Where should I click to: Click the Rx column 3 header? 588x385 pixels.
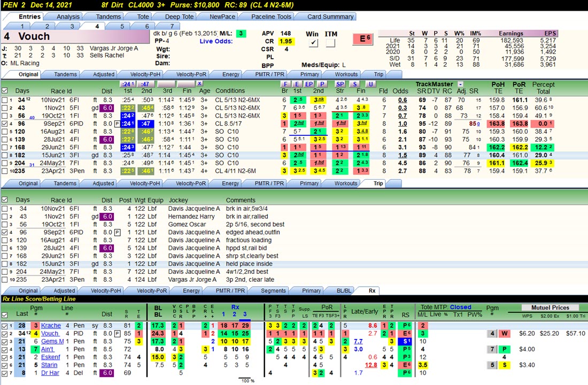click(x=245, y=314)
